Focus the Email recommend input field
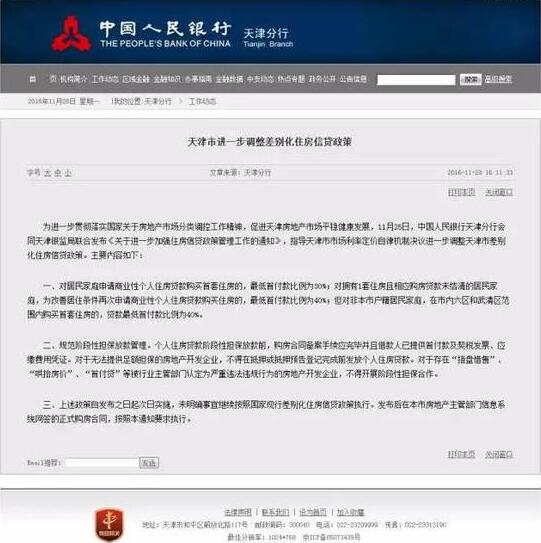 click(x=101, y=463)
